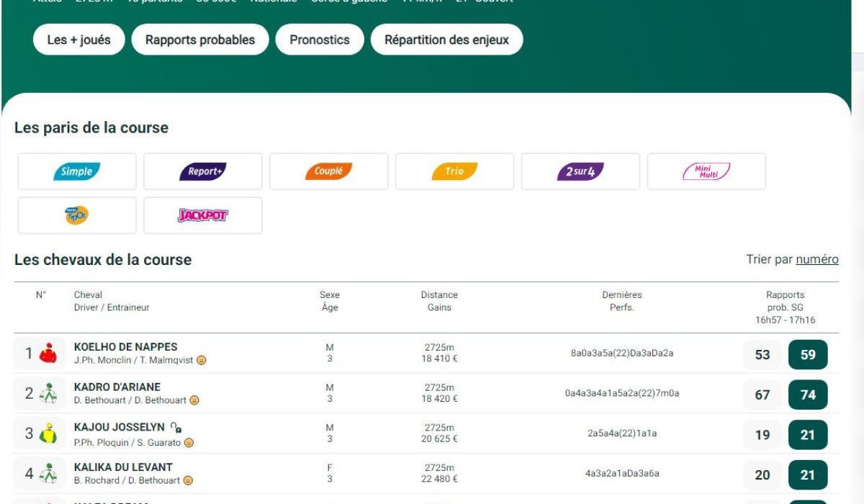Viewport: 864px width, 504px height.
Task: Open the Simple bet type
Action: point(77,171)
